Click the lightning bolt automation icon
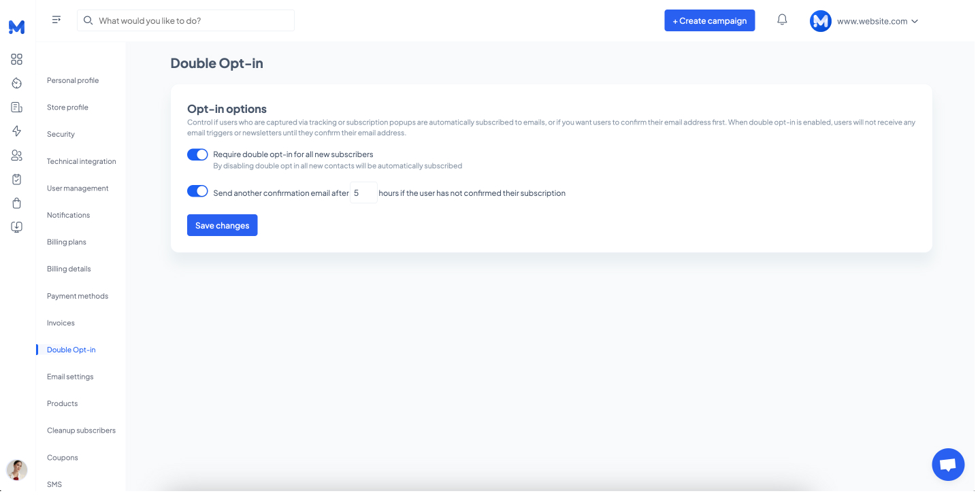Image resolution: width=980 pixels, height=502 pixels. click(17, 131)
